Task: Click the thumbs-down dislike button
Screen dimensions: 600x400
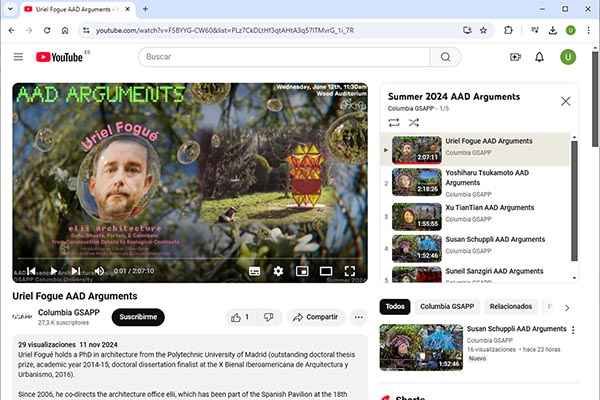Action: (267, 317)
